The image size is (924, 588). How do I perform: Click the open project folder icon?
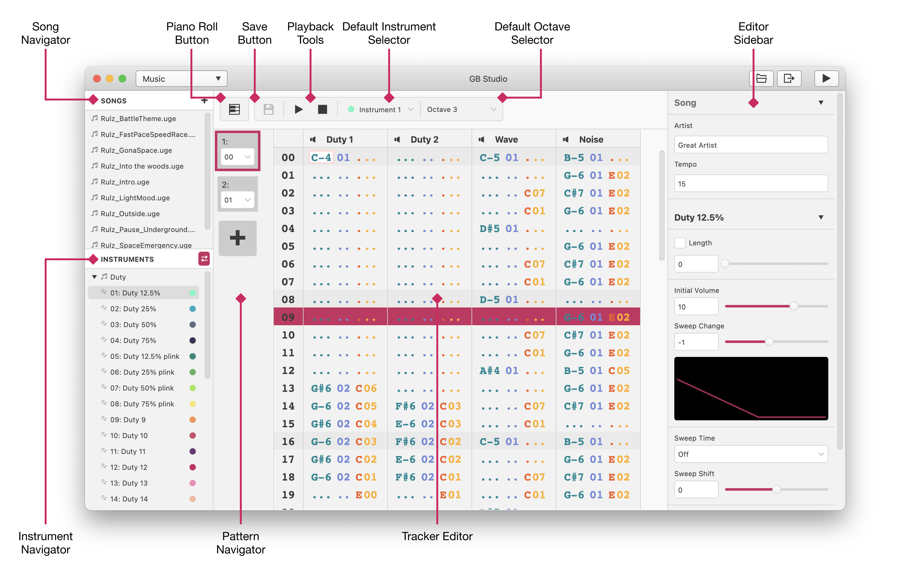click(761, 79)
